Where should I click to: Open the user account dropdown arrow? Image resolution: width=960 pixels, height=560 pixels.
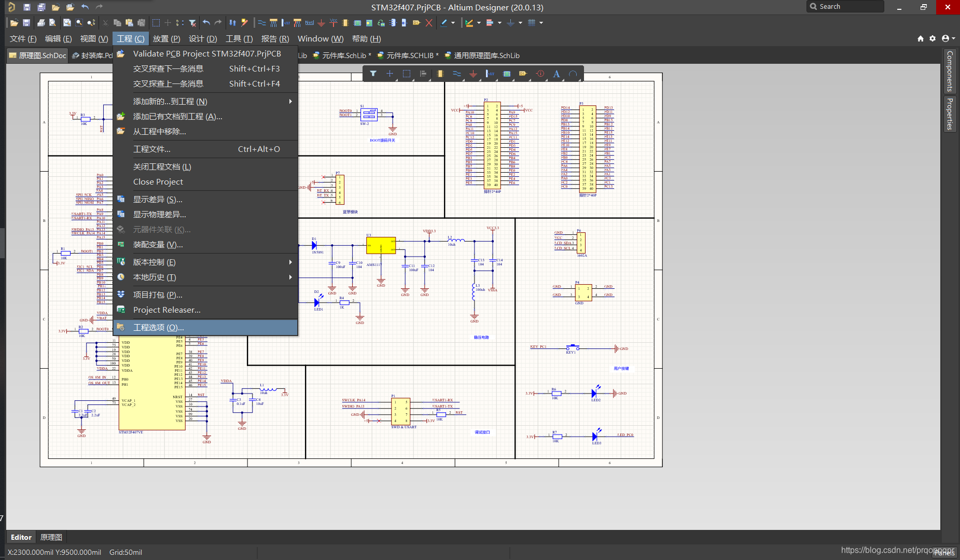point(953,38)
